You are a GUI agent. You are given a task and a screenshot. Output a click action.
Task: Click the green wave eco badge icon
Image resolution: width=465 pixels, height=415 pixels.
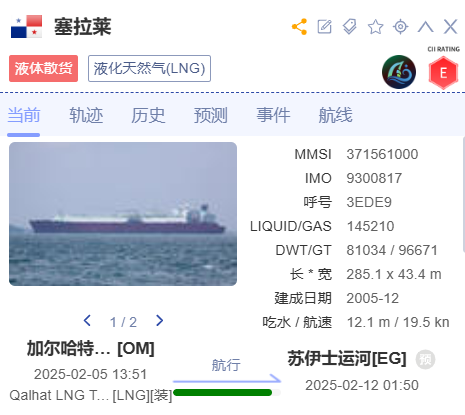click(399, 72)
